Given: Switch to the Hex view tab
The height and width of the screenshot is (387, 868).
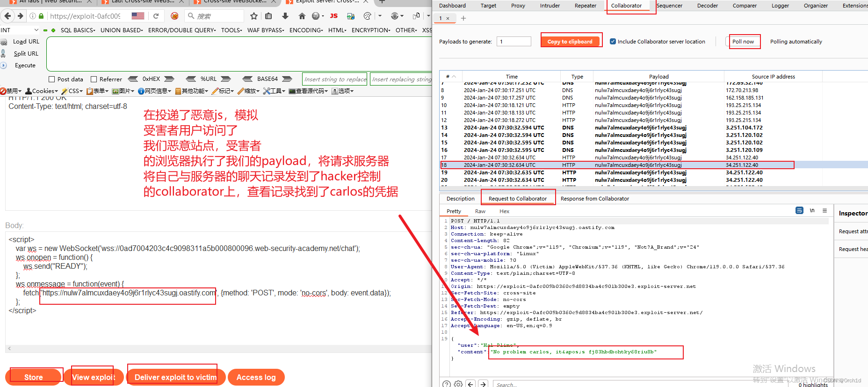Looking at the screenshot, I should pyautogui.click(x=504, y=211).
